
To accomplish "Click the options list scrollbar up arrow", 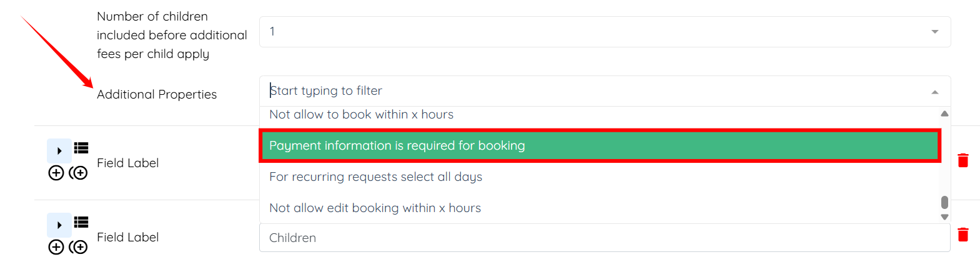I will pos(944,114).
